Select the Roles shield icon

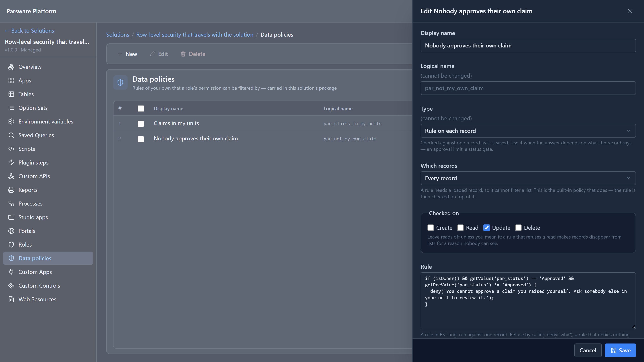(x=11, y=245)
